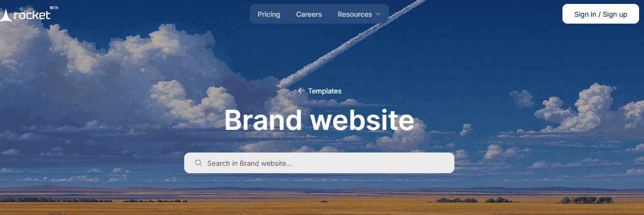Viewport: 644px width, 215px height.
Task: Open the Pricing page
Action: pyautogui.click(x=269, y=14)
